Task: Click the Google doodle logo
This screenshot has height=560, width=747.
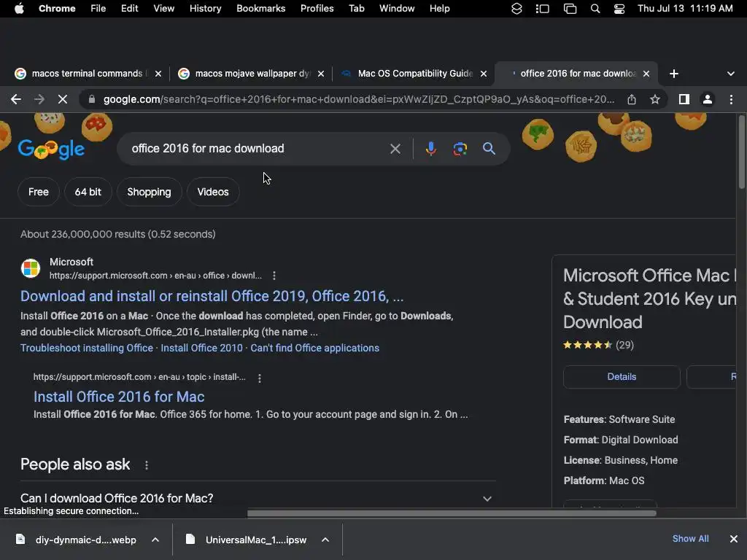Action: coord(51,149)
